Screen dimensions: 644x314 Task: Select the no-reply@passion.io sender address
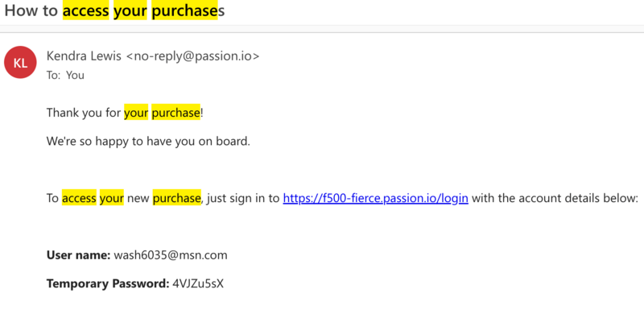click(192, 56)
